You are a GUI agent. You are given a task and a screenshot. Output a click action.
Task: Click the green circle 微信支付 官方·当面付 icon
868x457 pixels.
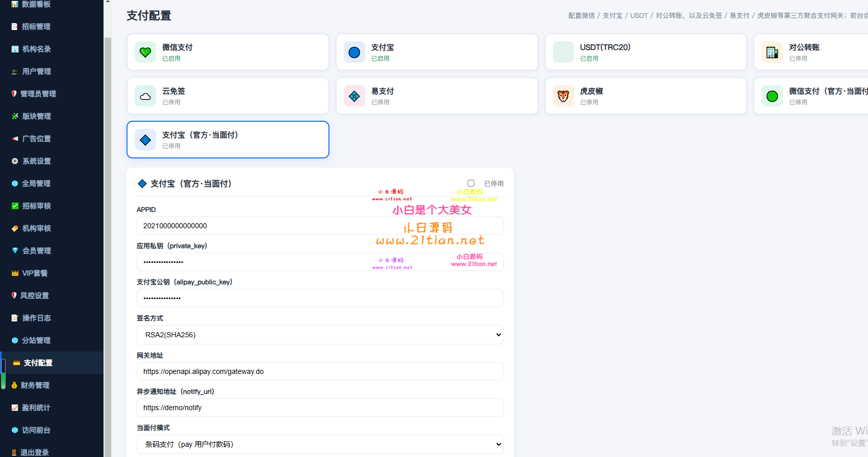tap(772, 96)
